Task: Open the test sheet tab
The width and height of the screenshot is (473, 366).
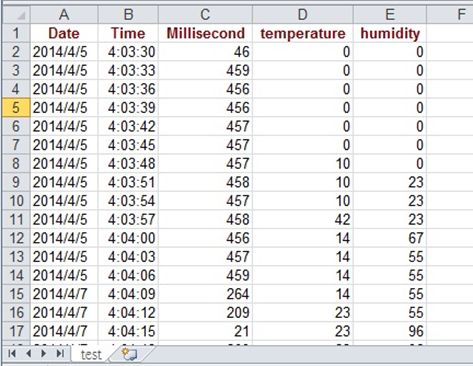Action: coord(91,354)
